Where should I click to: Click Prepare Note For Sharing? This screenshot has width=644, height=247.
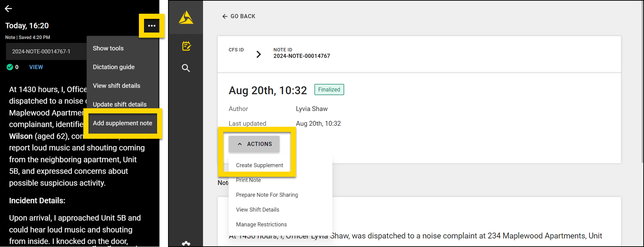click(267, 195)
